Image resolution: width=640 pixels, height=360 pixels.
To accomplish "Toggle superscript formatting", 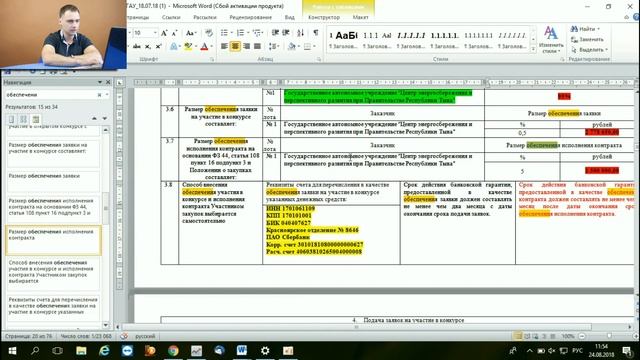I will click(x=158, y=47).
